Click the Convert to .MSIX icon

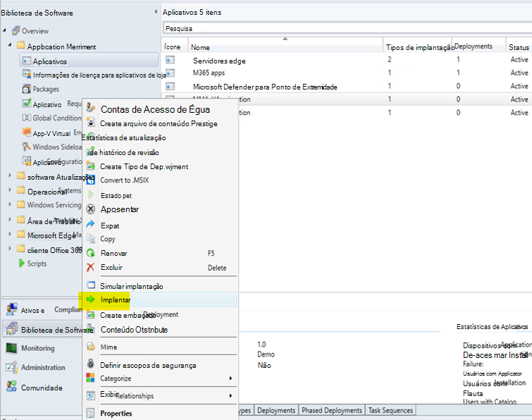(x=91, y=180)
